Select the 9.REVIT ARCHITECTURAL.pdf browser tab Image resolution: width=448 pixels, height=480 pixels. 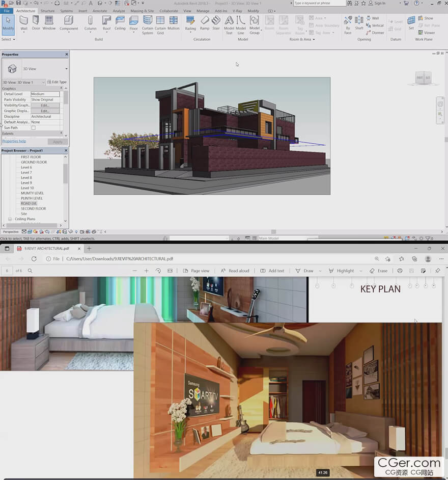click(x=49, y=249)
